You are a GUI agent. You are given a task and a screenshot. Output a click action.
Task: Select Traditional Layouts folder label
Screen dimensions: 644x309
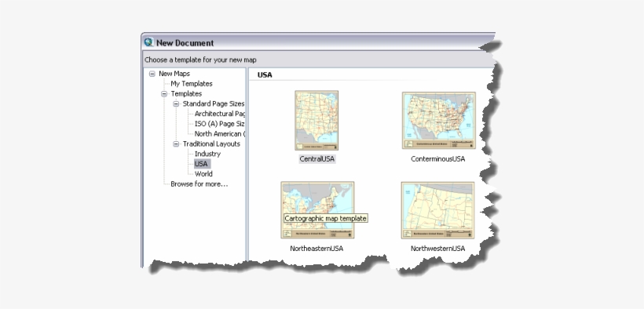pos(211,144)
